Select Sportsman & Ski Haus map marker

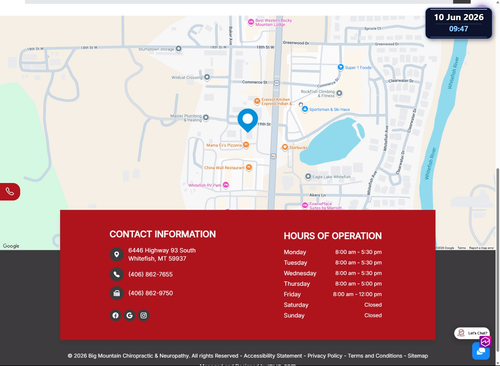pyautogui.click(x=305, y=109)
